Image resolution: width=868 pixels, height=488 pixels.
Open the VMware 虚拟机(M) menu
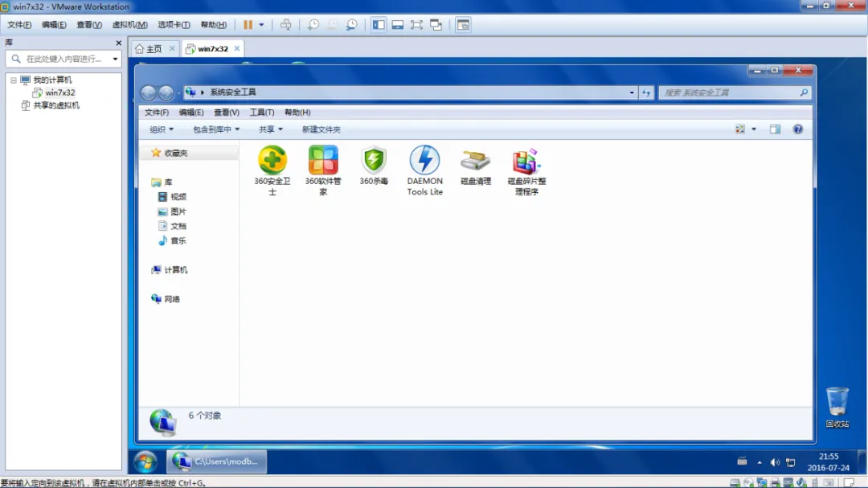coord(129,24)
